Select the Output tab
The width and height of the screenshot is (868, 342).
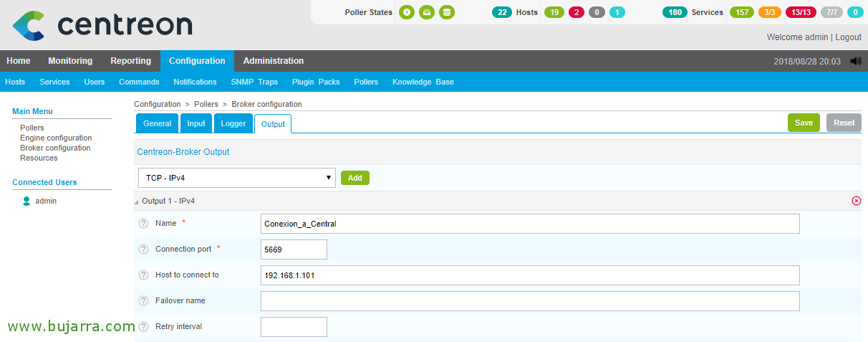click(x=273, y=124)
